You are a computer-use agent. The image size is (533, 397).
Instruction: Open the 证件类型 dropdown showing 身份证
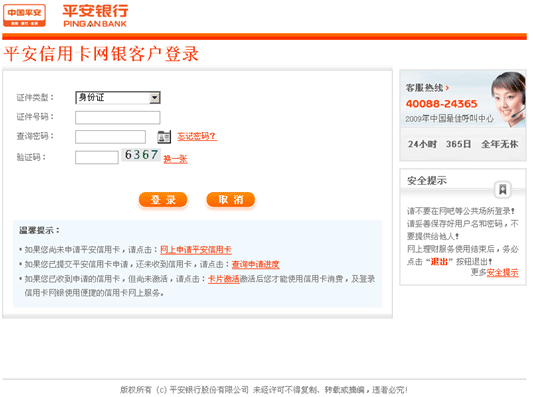pos(118,98)
